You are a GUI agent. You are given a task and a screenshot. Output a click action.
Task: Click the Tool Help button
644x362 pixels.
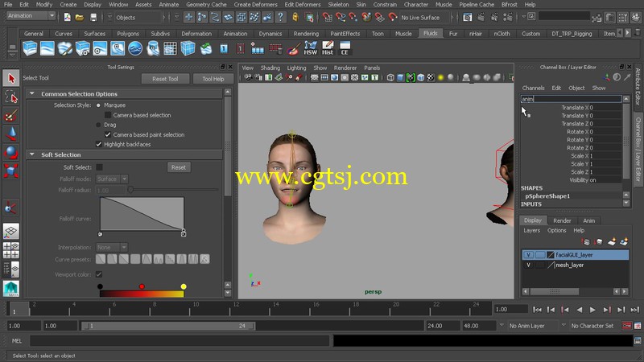(213, 79)
